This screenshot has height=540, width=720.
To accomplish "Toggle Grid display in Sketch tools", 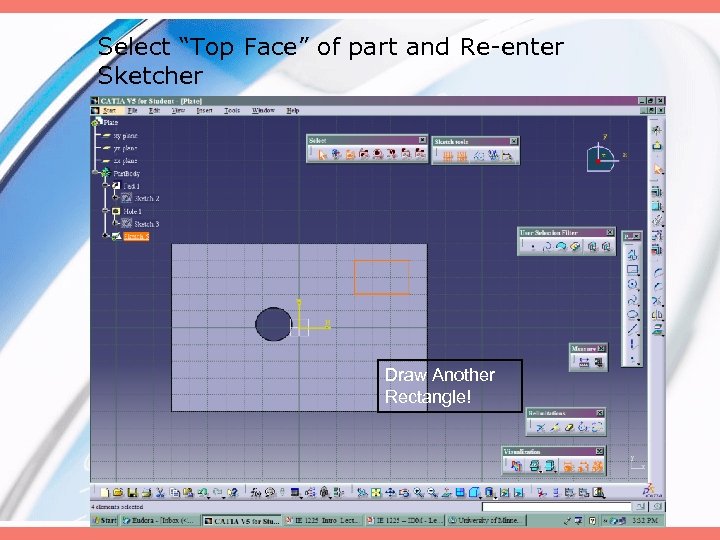I will pos(447,156).
